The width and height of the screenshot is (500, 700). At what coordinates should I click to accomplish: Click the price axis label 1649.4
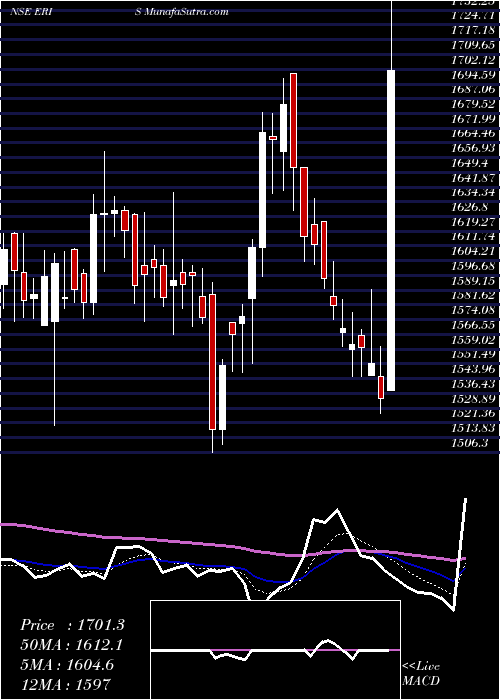(470, 162)
